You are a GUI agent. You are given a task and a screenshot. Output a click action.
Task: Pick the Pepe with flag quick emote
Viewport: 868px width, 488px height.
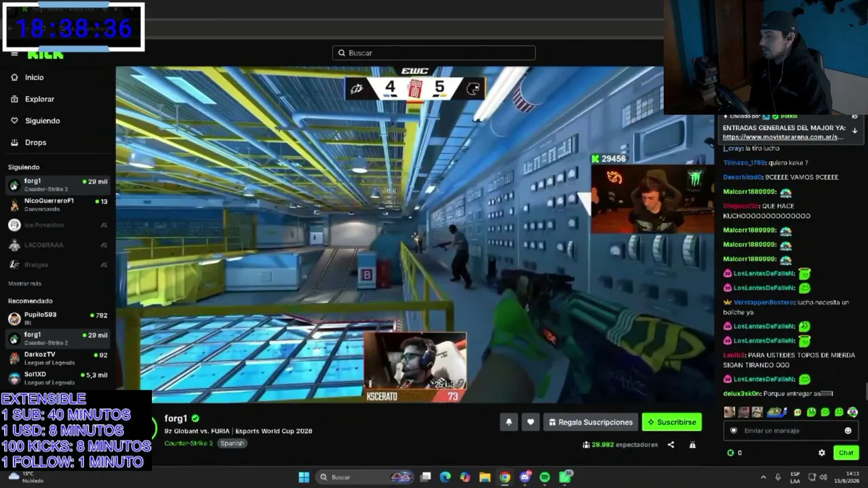[x=776, y=412]
